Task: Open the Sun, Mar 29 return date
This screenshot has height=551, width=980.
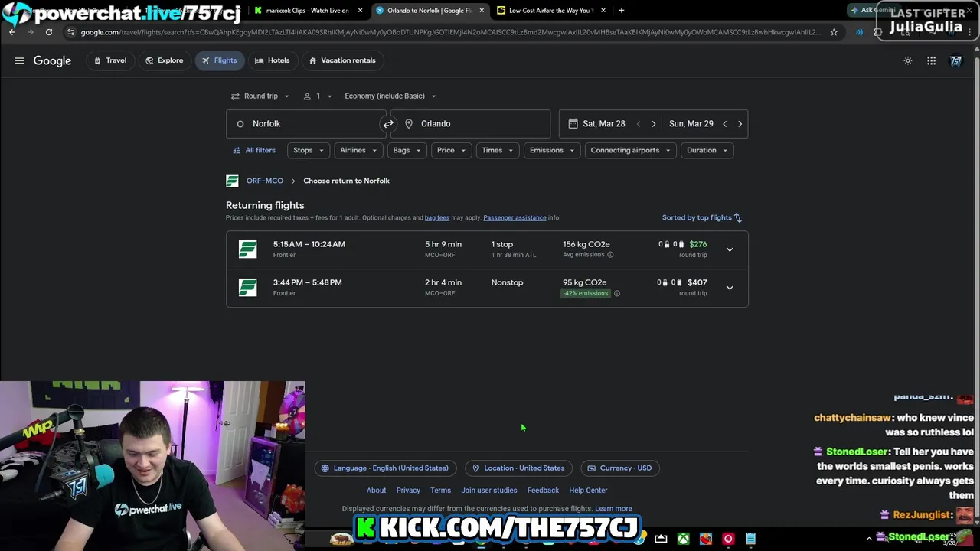Action: click(x=691, y=123)
